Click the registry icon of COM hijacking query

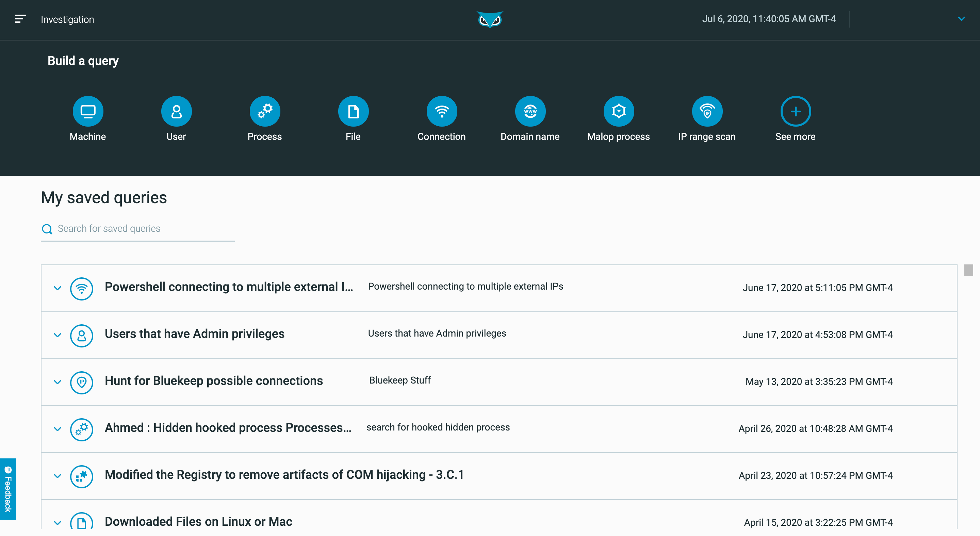tap(81, 477)
